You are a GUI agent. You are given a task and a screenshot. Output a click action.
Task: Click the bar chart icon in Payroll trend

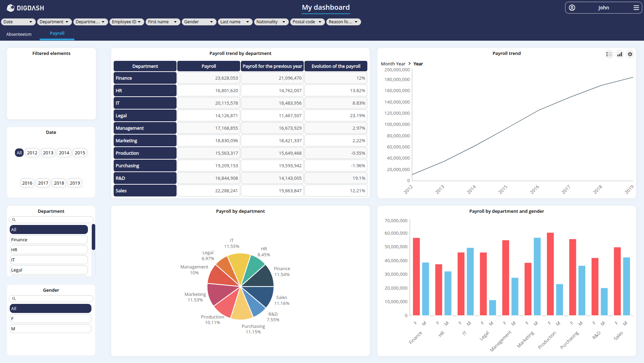620,54
